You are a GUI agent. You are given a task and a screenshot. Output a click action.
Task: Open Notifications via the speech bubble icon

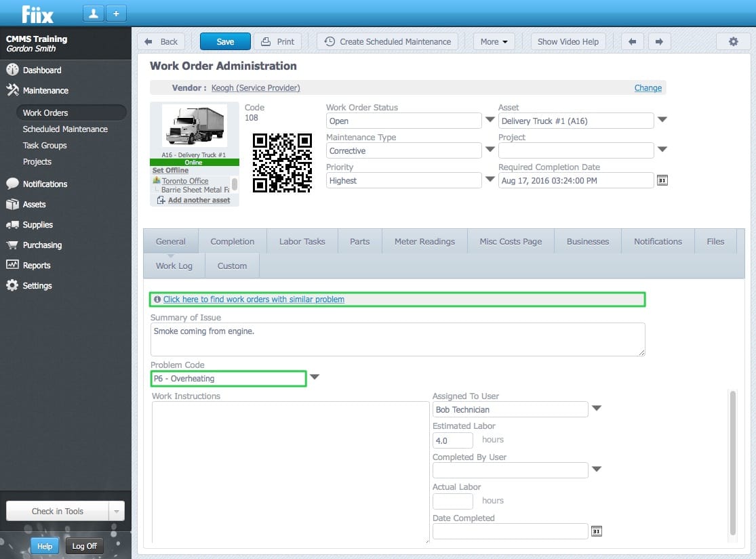tap(14, 184)
